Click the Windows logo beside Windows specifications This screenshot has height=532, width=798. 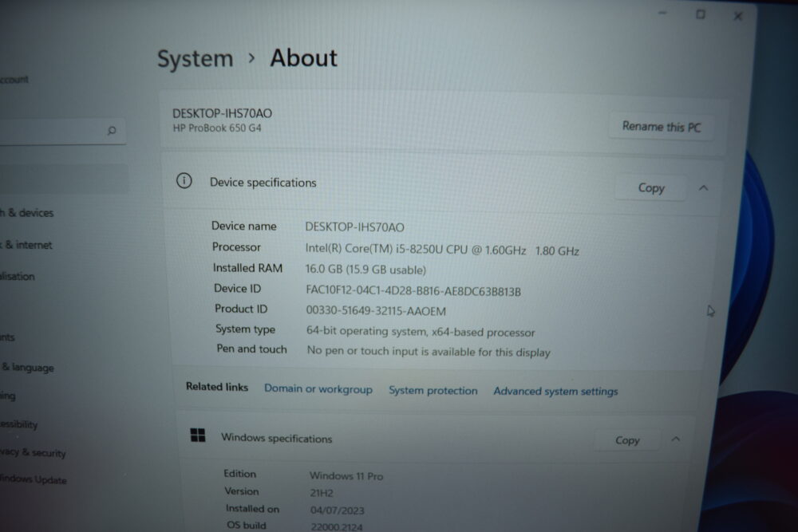point(197,435)
